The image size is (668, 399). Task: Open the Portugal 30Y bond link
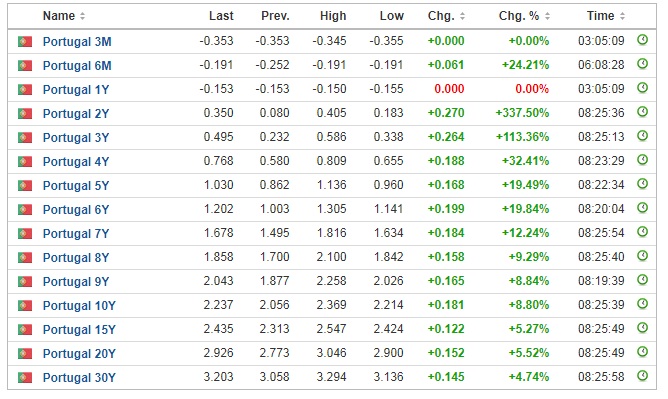(x=79, y=378)
